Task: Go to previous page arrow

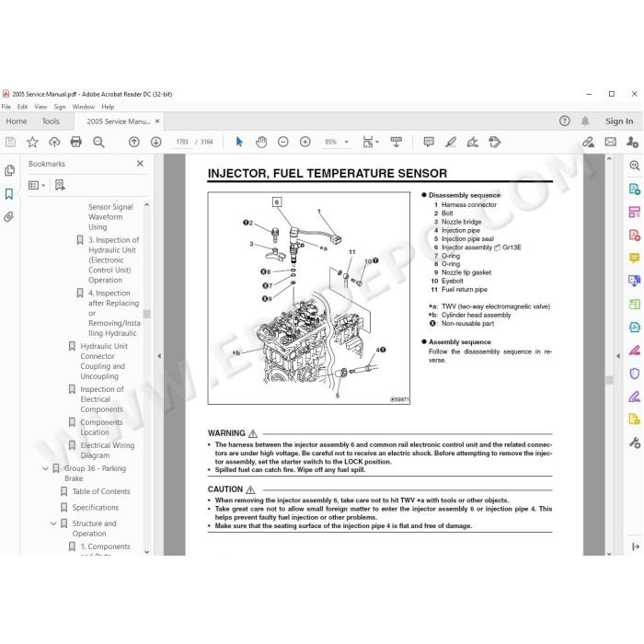Action: pos(134,142)
